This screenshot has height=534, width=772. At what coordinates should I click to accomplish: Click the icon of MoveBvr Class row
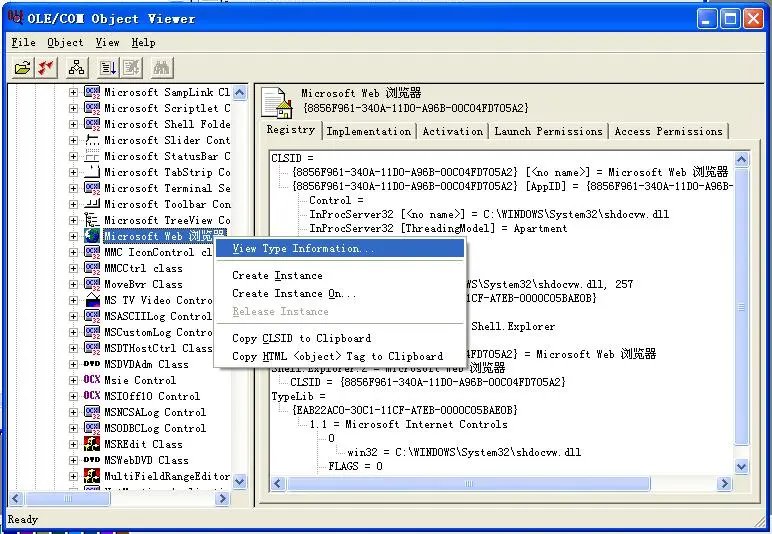pos(92,284)
